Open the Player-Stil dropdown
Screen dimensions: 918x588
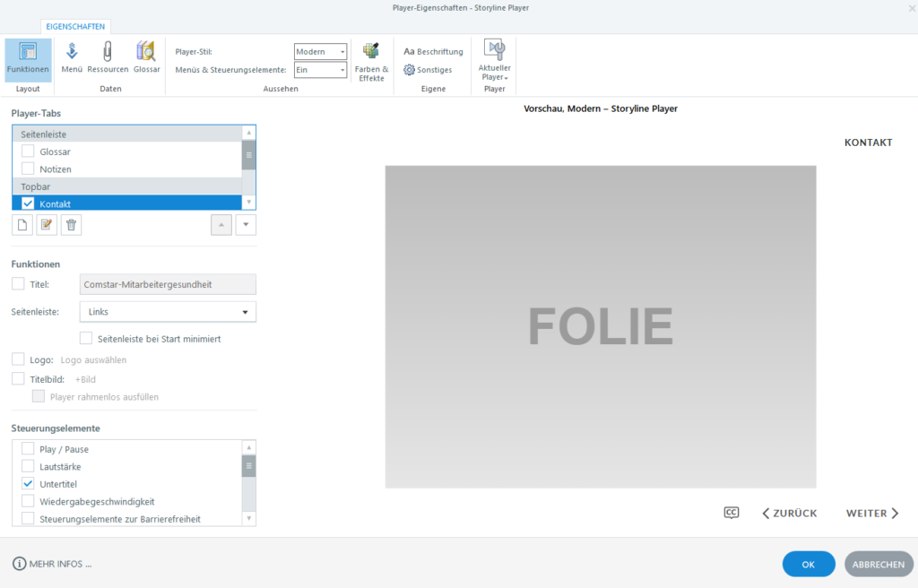point(340,51)
